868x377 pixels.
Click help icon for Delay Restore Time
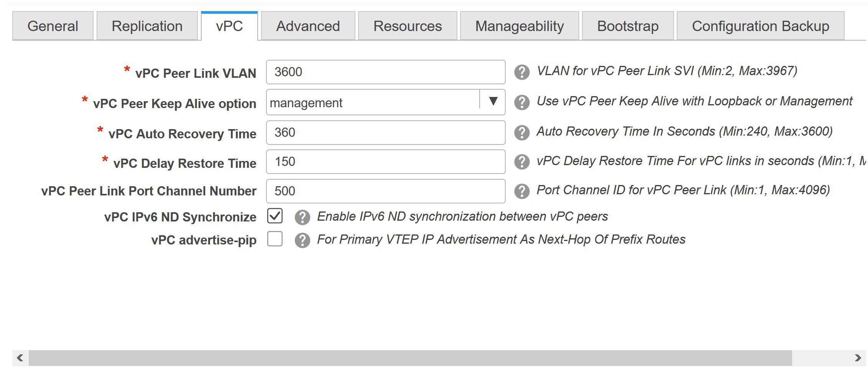coord(522,162)
